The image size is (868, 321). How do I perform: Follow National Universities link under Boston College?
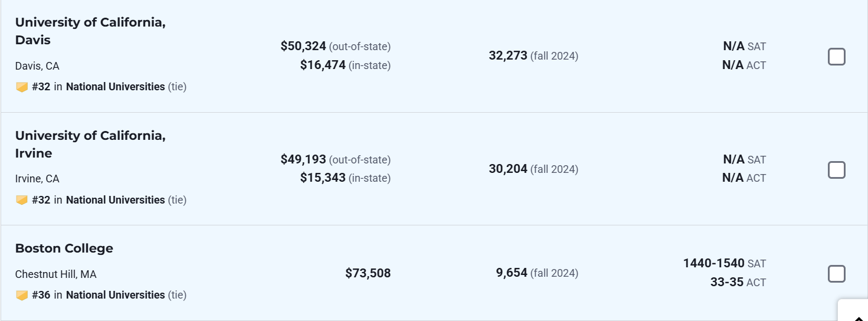(x=115, y=295)
